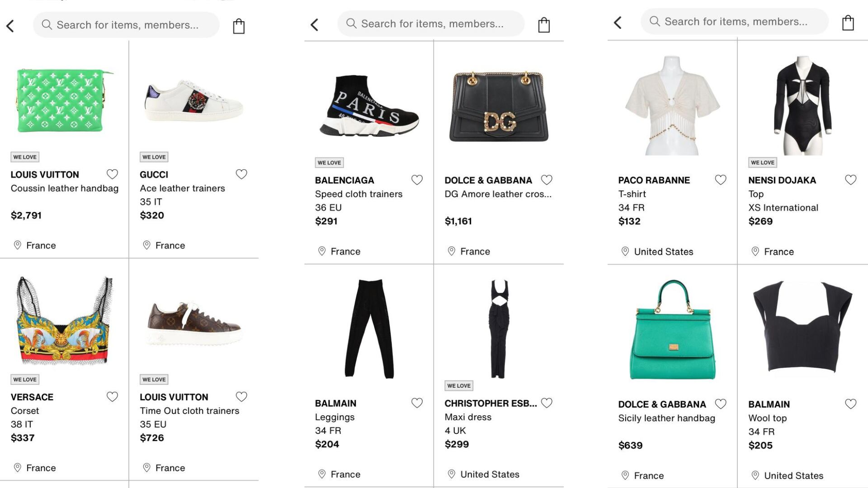
Task: Click right panel search field
Action: click(x=735, y=21)
